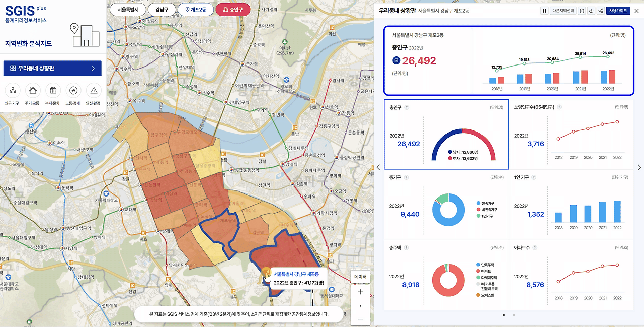Pause the dashboard auto-slide
Image resolution: width=644 pixels, height=327 pixels.
pyautogui.click(x=544, y=11)
